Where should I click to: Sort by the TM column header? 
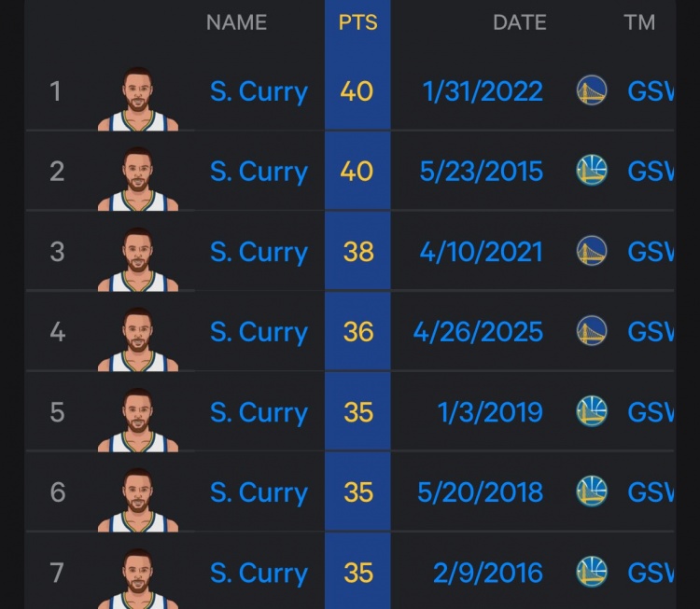coord(639,22)
